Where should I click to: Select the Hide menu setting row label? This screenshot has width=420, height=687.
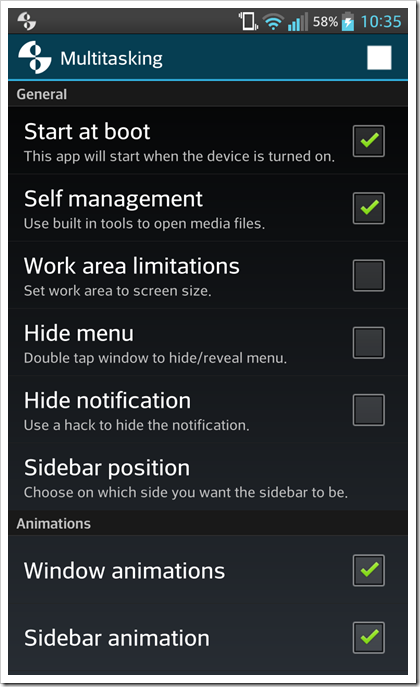click(x=79, y=333)
